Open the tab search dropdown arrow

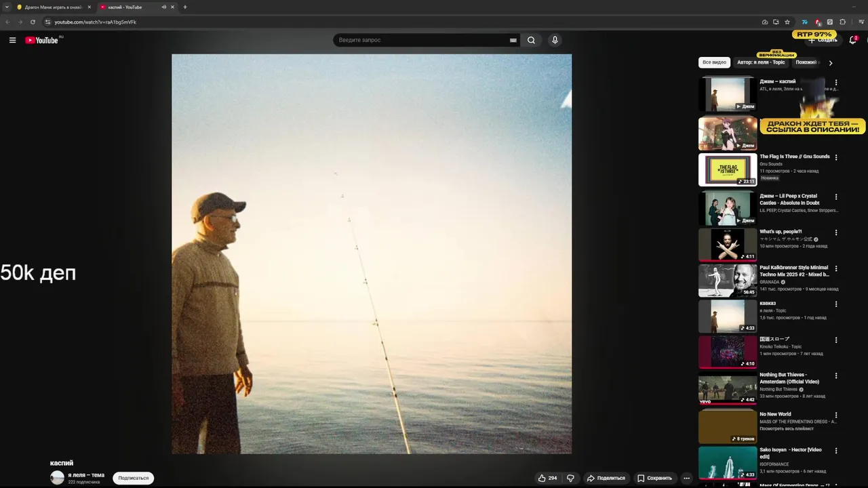click(7, 7)
